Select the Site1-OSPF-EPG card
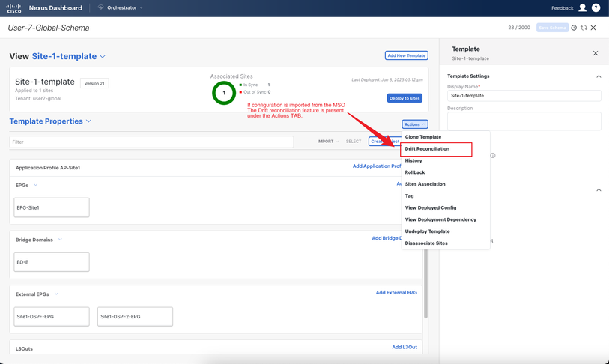 click(x=52, y=316)
